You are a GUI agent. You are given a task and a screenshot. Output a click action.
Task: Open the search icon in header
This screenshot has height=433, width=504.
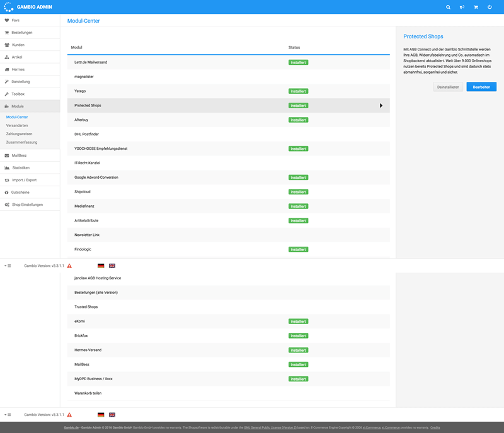click(x=448, y=7)
